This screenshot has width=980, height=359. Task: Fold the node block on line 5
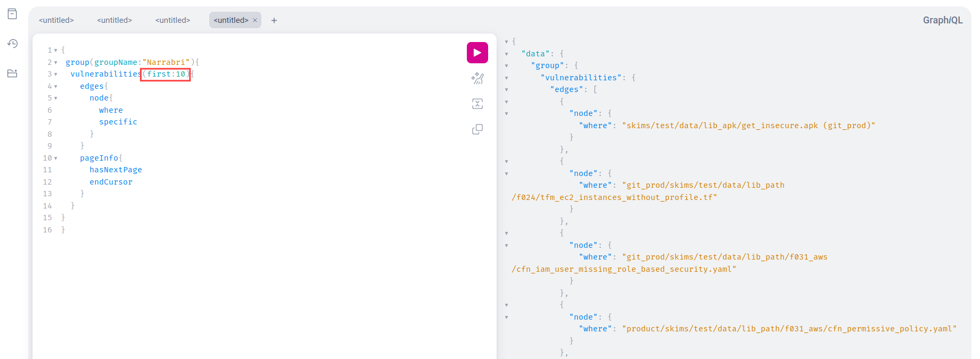point(55,98)
